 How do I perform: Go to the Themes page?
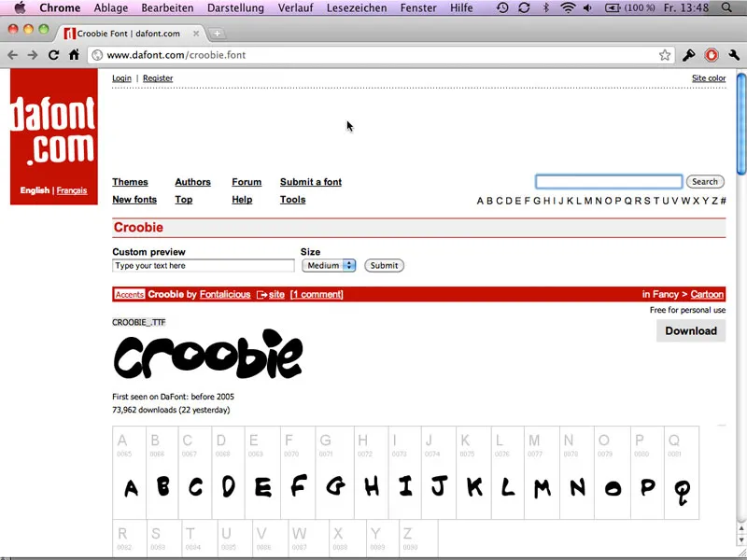[130, 182]
